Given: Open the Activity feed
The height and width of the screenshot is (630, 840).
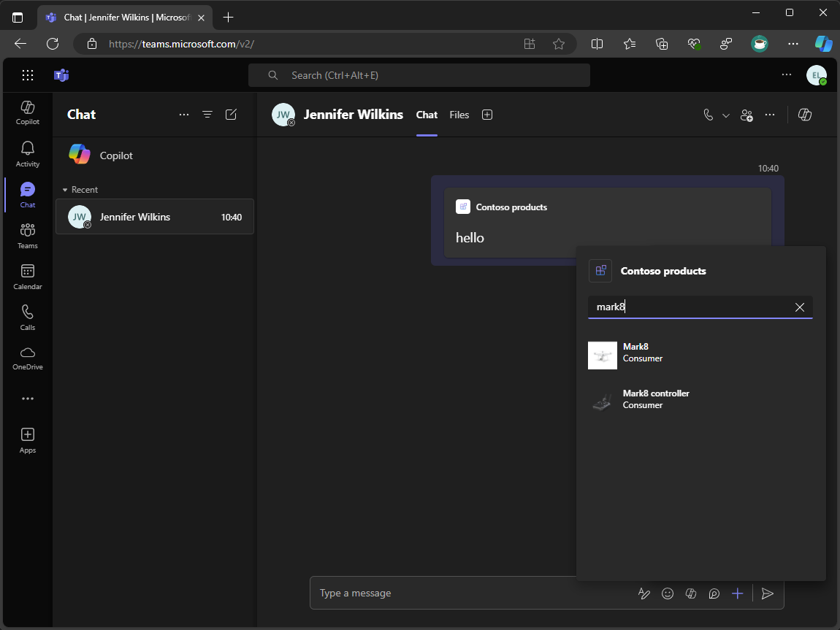Looking at the screenshot, I should [x=27, y=154].
